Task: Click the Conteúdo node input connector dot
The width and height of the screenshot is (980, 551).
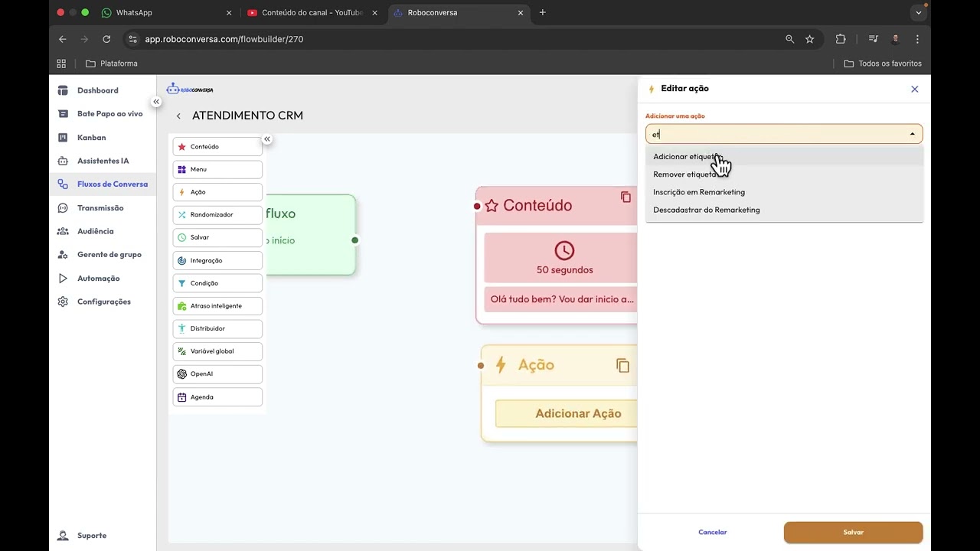Action: click(x=477, y=206)
